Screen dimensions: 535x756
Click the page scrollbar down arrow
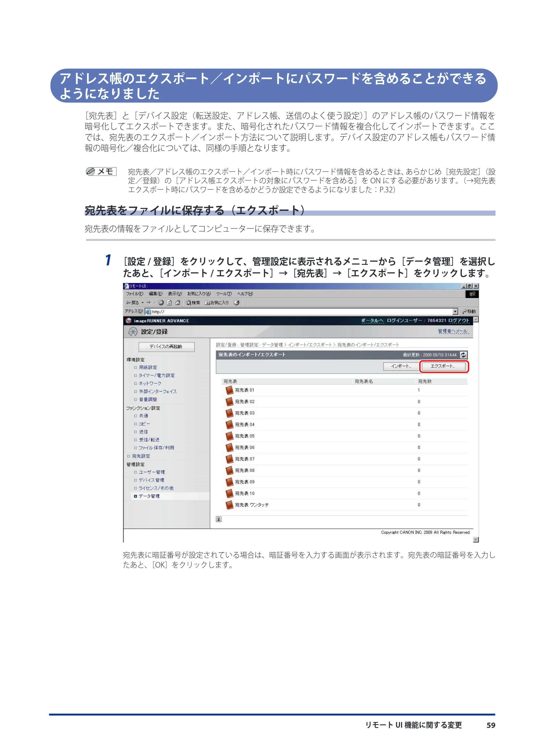click(x=476, y=539)
